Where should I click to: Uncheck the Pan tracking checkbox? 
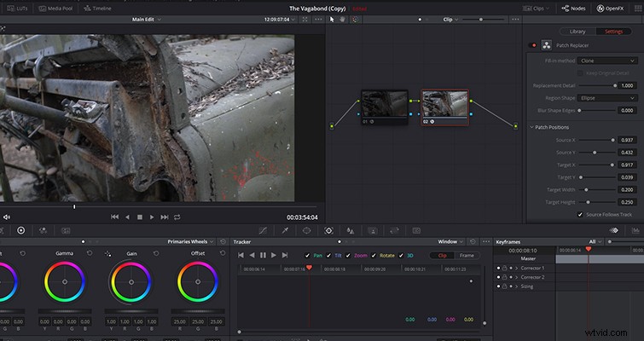[x=307, y=255]
